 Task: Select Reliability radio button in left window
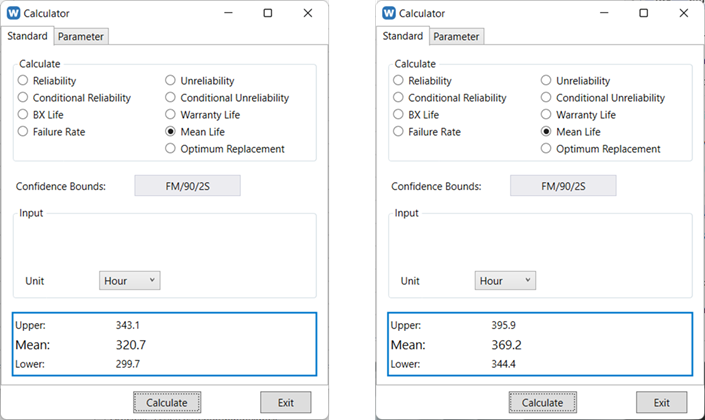click(23, 81)
